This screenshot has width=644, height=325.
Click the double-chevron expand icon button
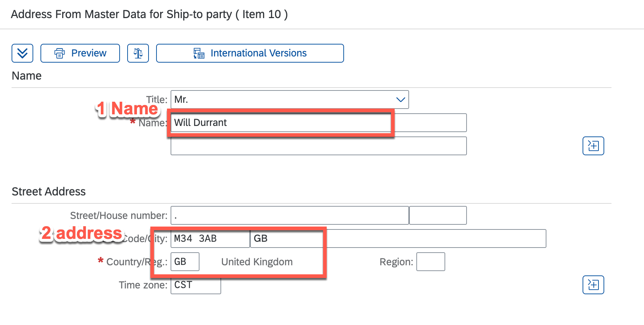pos(22,53)
